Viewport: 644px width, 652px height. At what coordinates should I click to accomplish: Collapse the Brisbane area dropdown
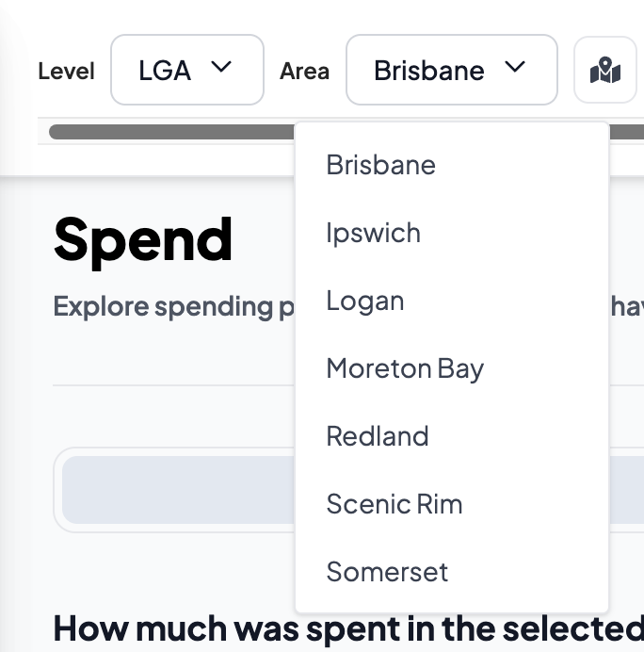pos(451,70)
